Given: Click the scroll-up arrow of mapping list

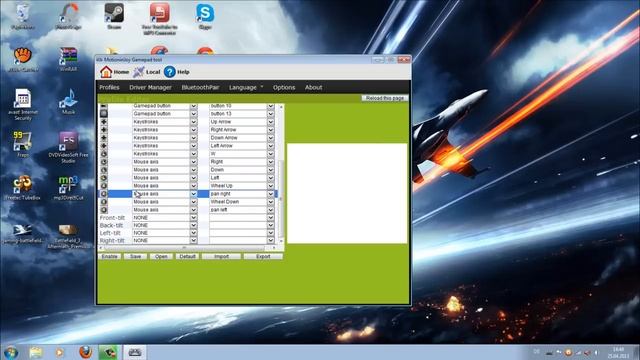Looking at the screenshot, I should pyautogui.click(x=281, y=107).
